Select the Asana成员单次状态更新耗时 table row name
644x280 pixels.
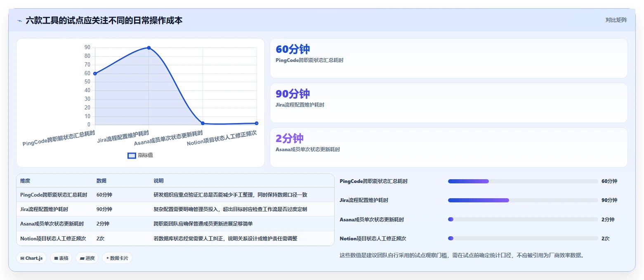(x=52, y=224)
